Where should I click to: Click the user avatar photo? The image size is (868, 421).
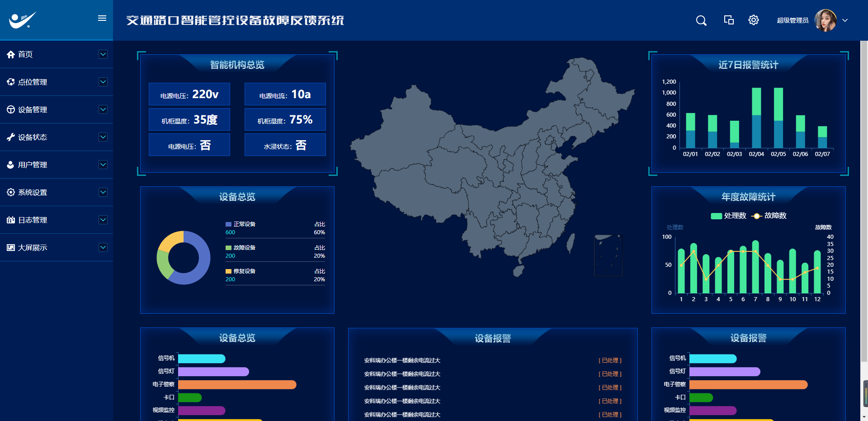coord(825,20)
